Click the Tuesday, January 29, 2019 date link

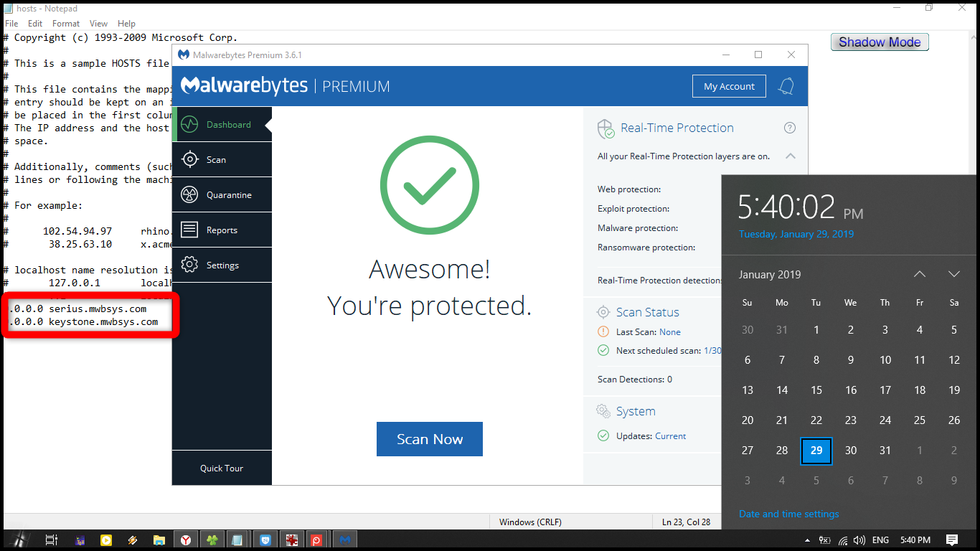796,234
